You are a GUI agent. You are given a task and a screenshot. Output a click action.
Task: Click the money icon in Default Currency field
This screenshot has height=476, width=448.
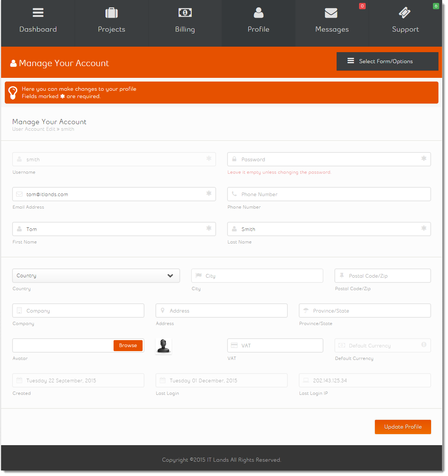[x=342, y=345]
